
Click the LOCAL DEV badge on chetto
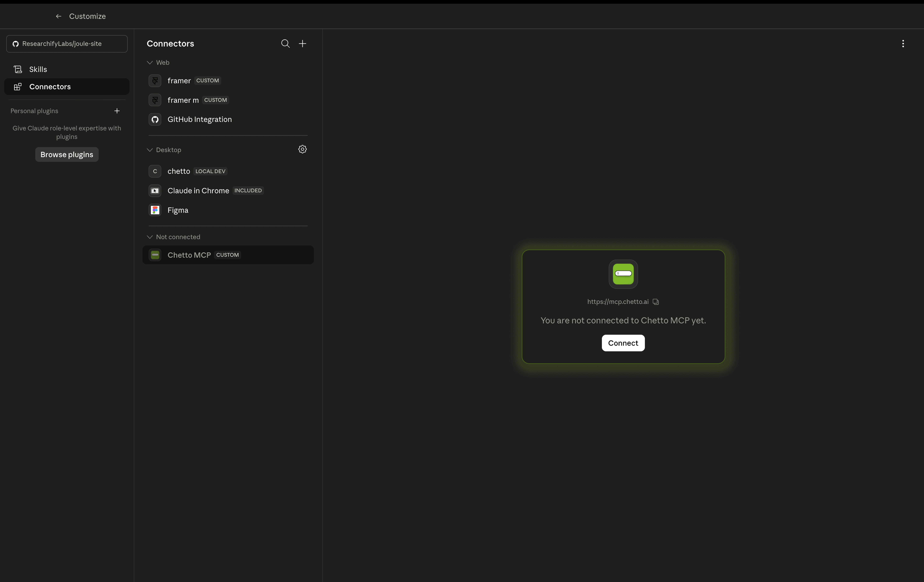click(x=210, y=171)
